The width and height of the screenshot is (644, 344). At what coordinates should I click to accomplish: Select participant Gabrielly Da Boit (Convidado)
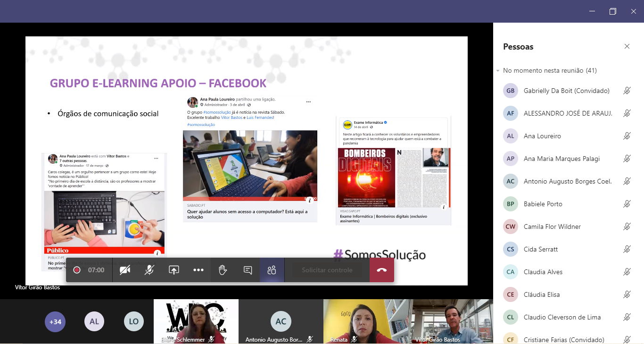click(x=567, y=91)
